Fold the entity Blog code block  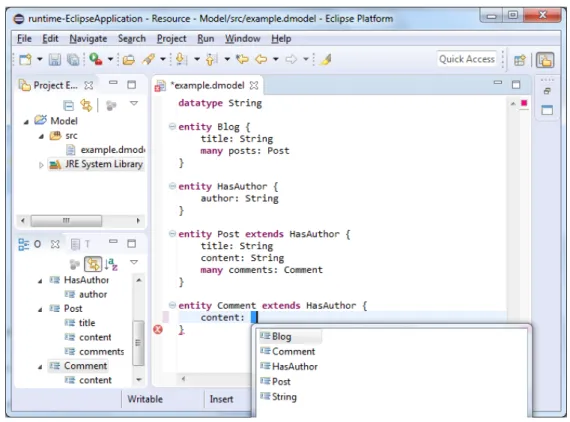click(x=172, y=126)
